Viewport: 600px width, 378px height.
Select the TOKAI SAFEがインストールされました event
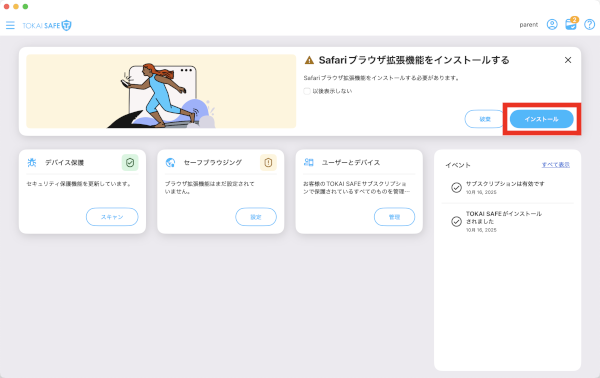tap(507, 222)
